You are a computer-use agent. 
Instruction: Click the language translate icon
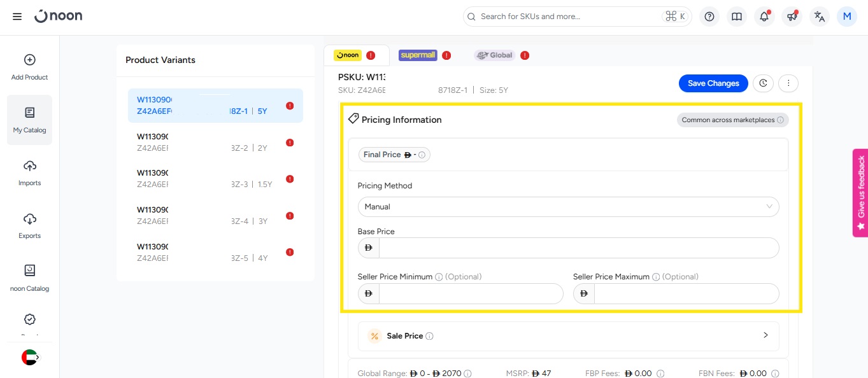pyautogui.click(x=820, y=17)
